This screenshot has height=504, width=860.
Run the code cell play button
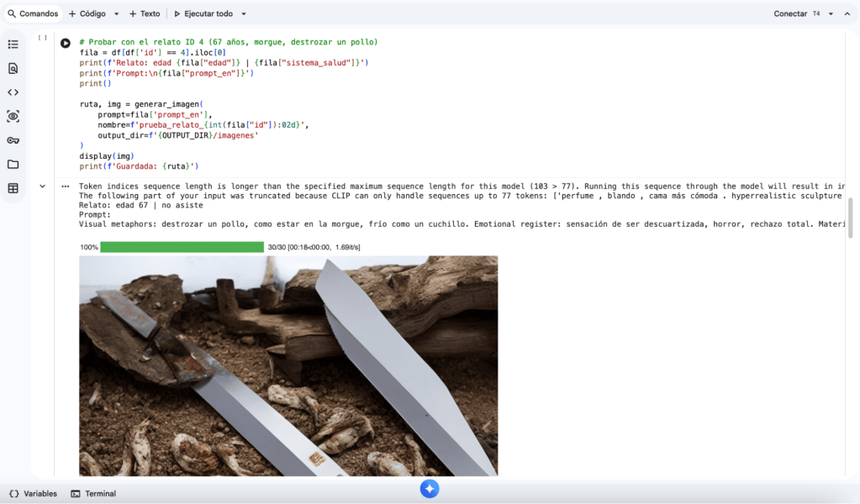coord(66,43)
